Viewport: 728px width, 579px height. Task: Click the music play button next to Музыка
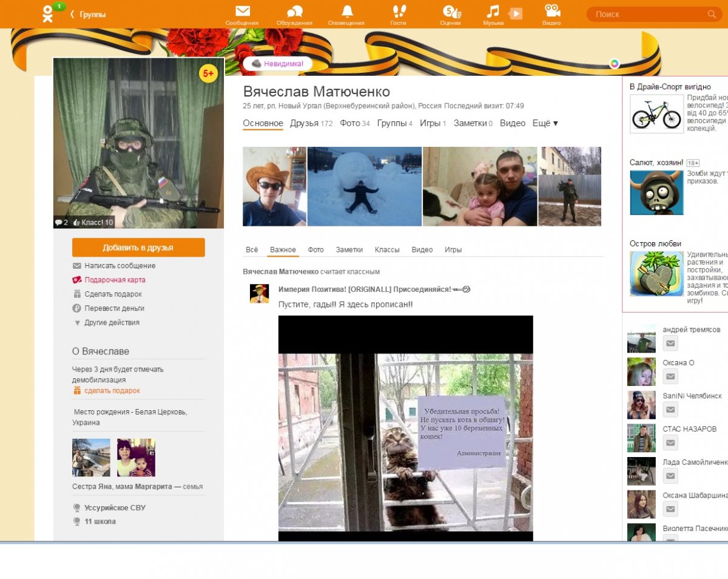point(516,13)
